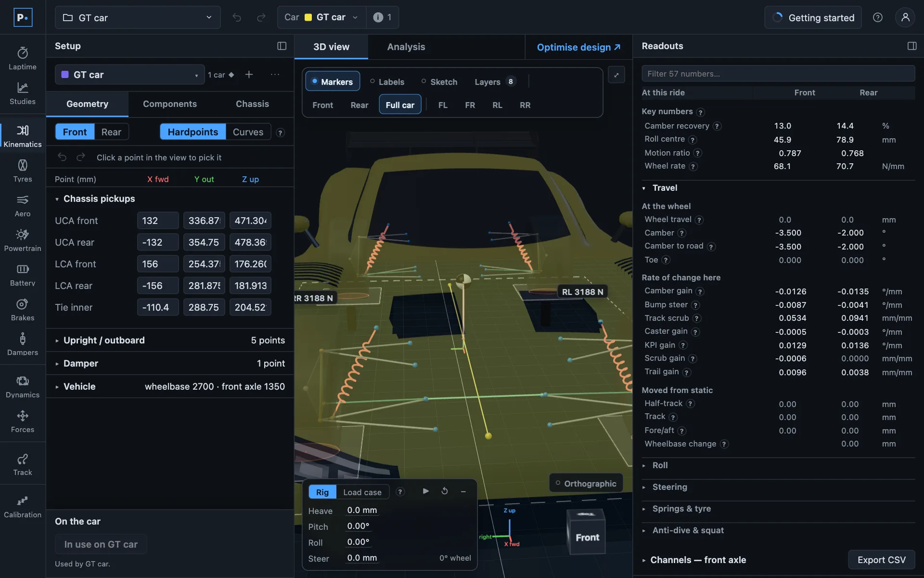
Task: Click the Export CSV button
Action: point(881,560)
